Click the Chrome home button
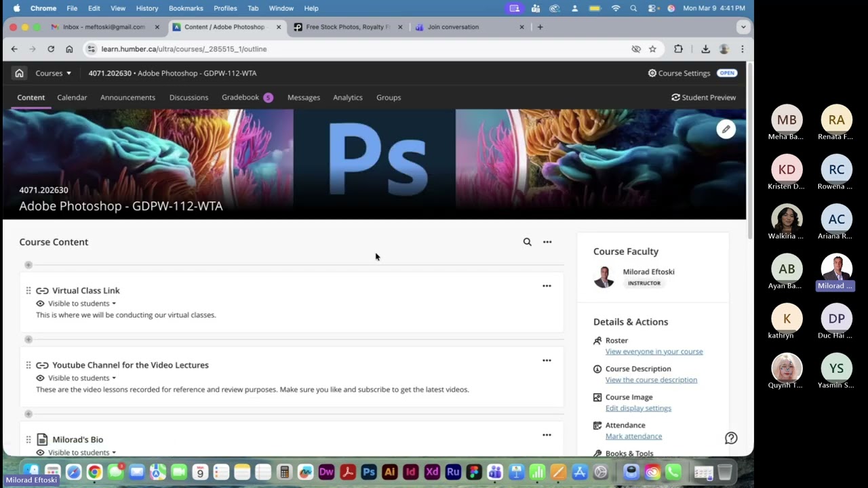This screenshot has height=488, width=868. [x=69, y=49]
